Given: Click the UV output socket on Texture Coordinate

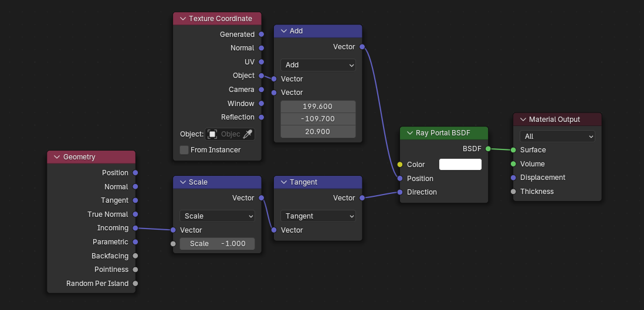Looking at the screenshot, I should [262, 62].
